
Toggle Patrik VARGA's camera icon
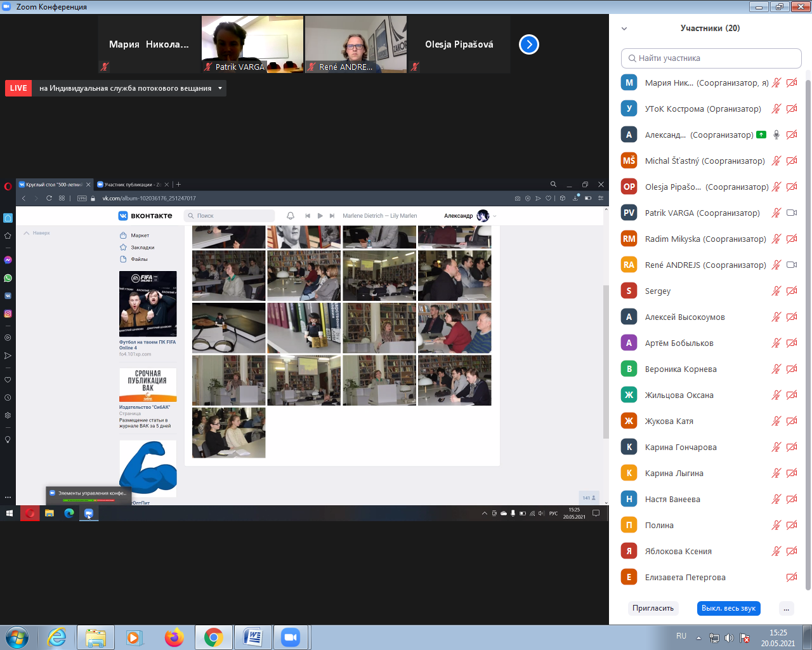(x=792, y=213)
